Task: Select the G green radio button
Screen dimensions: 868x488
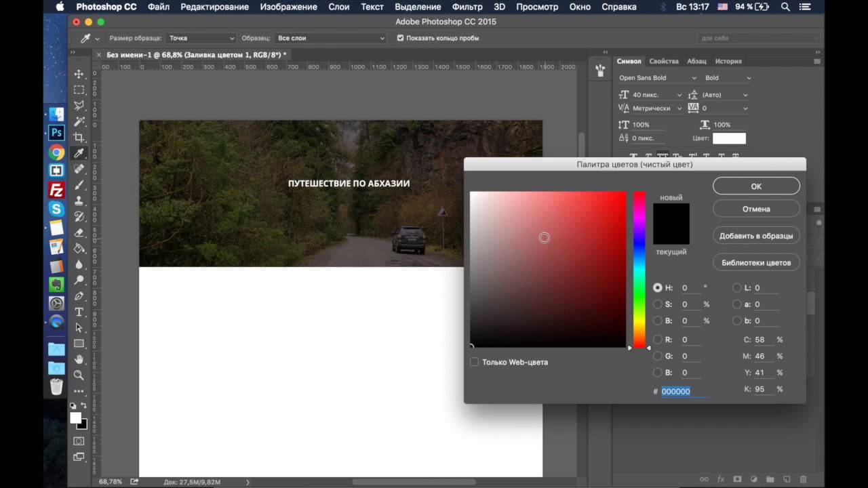Action: click(658, 356)
